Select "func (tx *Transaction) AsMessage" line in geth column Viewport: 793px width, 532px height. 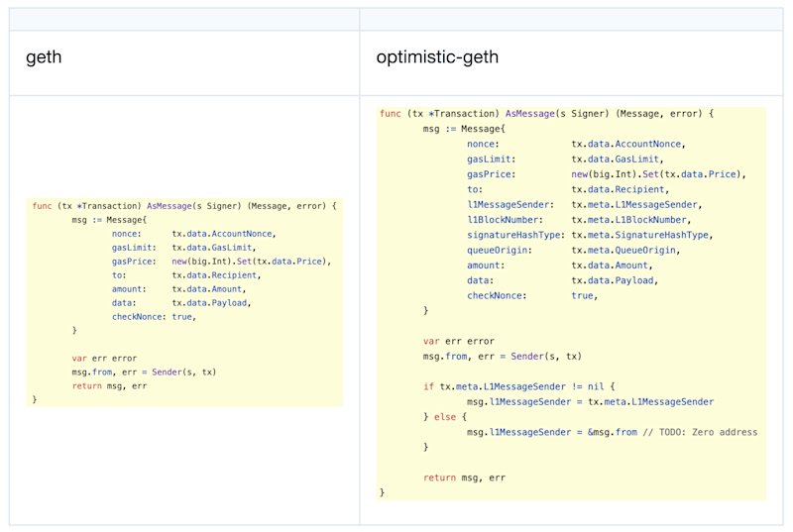pos(184,206)
